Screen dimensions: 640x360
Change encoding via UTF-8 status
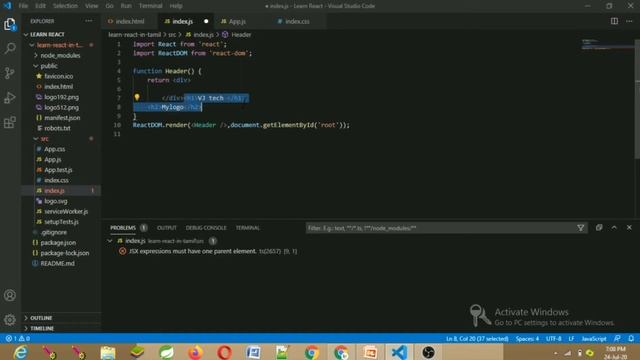coord(553,338)
